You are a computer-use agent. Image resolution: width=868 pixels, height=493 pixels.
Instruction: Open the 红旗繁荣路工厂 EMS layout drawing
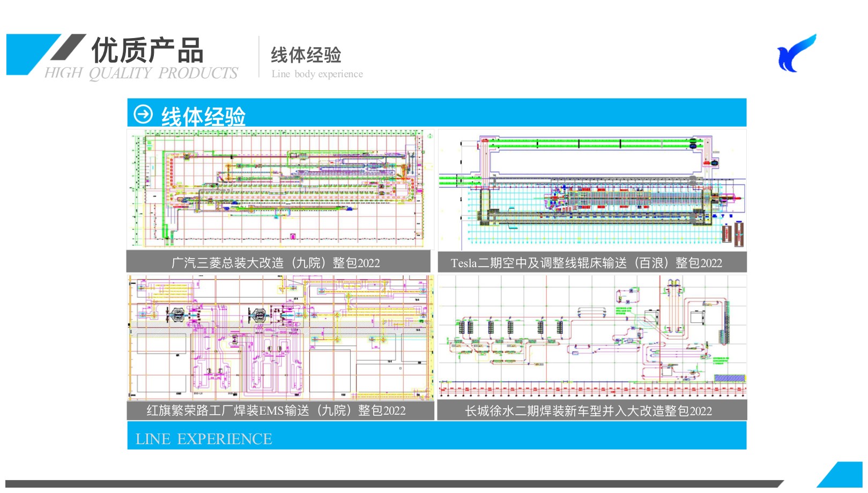(x=280, y=337)
